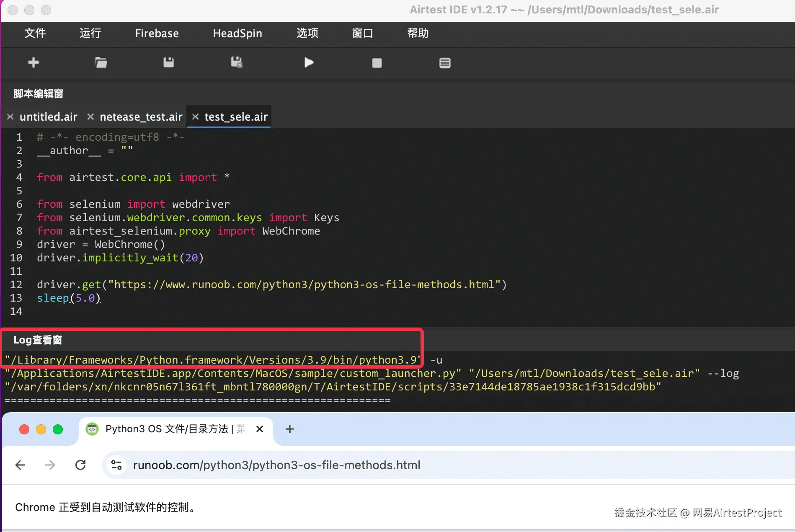Click the import Keys code line

[x=188, y=217]
